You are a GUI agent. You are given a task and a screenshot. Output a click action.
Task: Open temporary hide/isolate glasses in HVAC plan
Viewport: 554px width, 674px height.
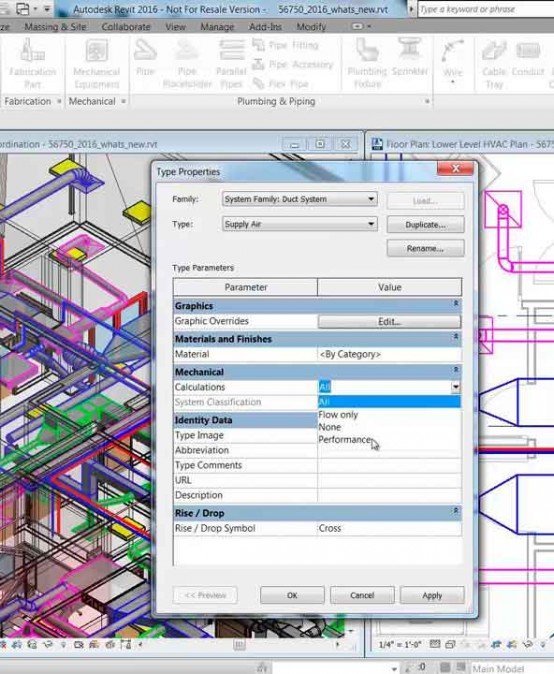point(528,644)
